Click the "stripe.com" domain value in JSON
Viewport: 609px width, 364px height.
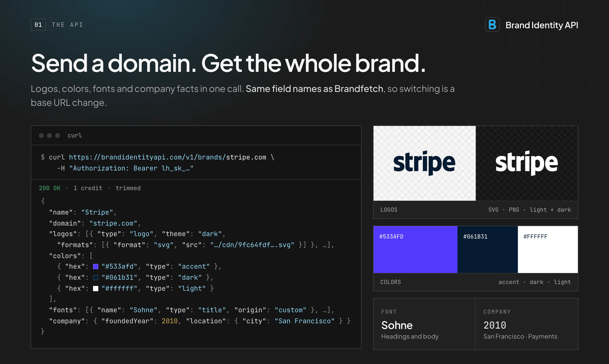[x=113, y=223]
